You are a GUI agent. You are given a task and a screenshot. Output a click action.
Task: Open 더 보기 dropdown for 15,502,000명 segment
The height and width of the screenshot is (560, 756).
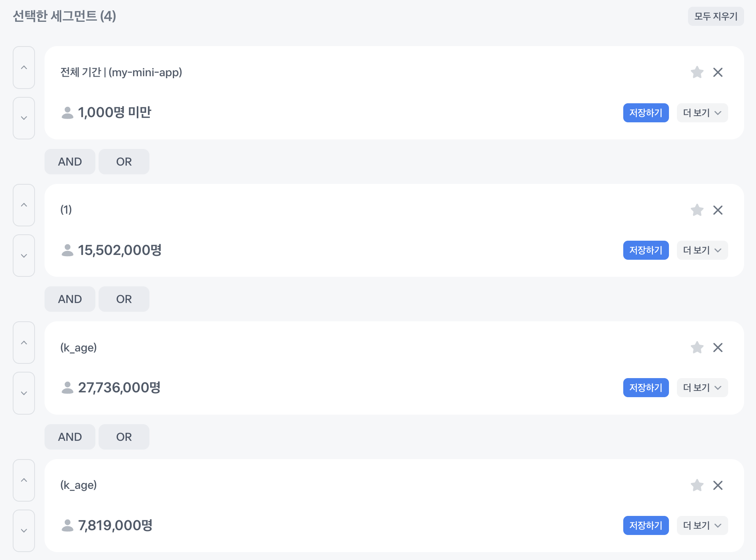coord(702,250)
